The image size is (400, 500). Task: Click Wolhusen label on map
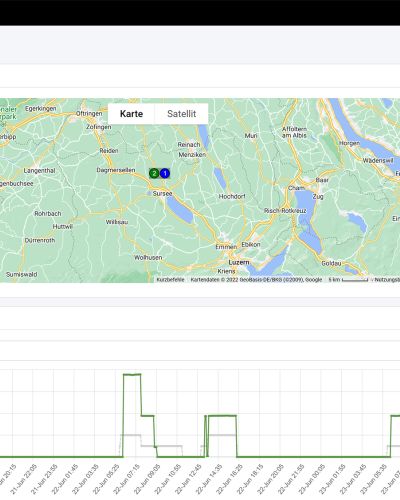tap(148, 258)
